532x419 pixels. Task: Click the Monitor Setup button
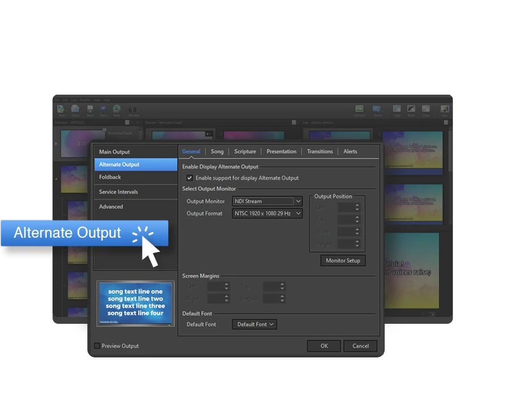click(x=343, y=261)
